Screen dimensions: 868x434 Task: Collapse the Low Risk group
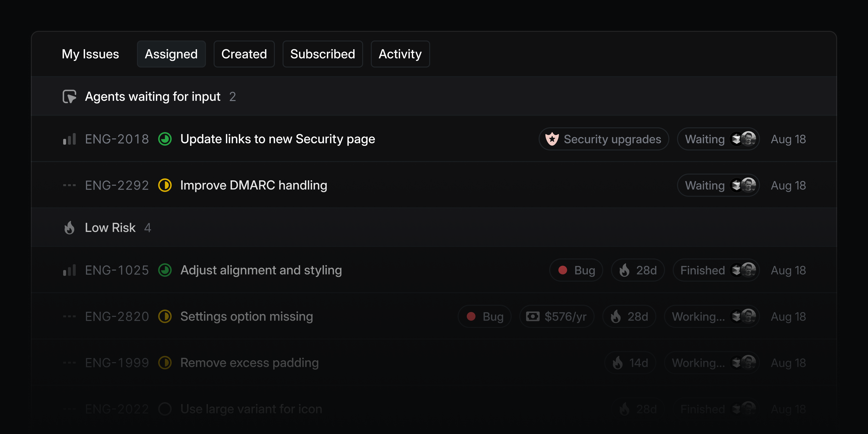[x=434, y=228]
